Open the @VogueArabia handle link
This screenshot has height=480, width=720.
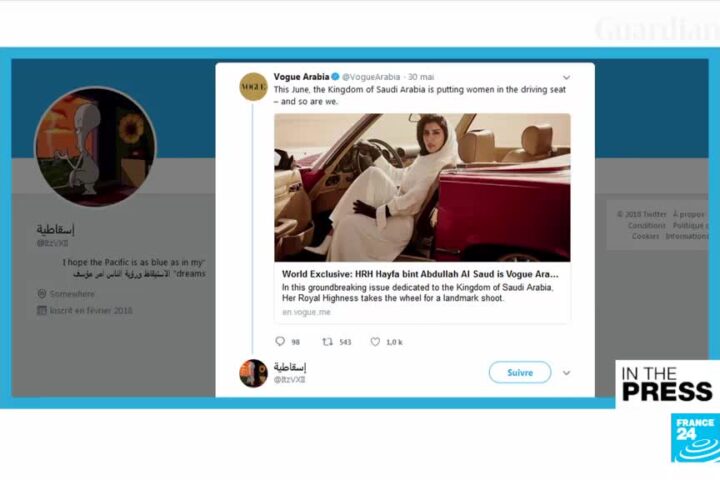[x=371, y=77]
